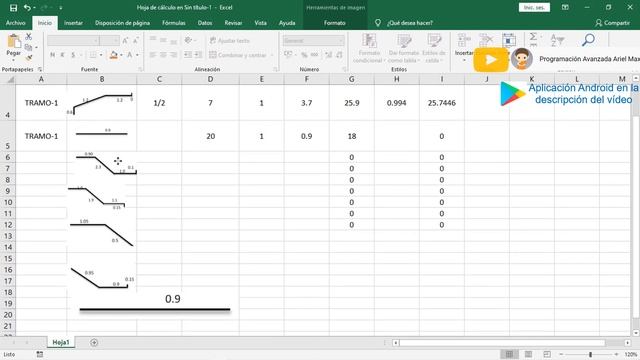
Task: Open Dar formato como tabla
Action: (404, 49)
